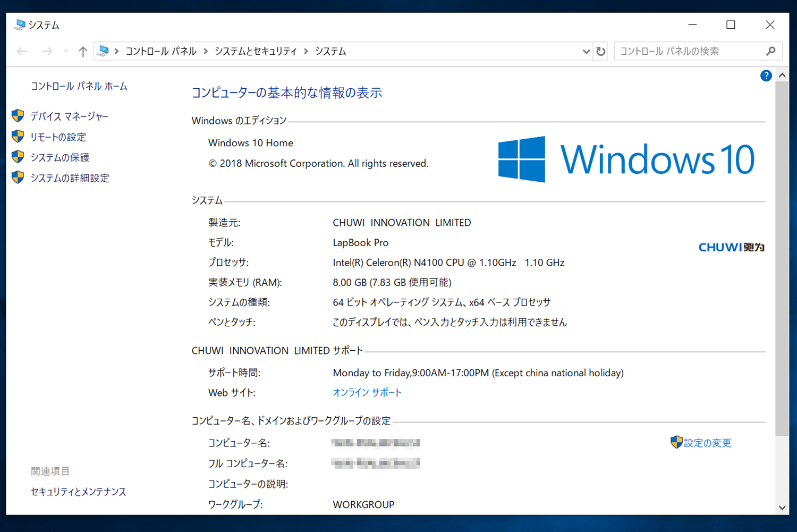Select システム breadcrumb item
797x532 pixels.
click(x=330, y=52)
